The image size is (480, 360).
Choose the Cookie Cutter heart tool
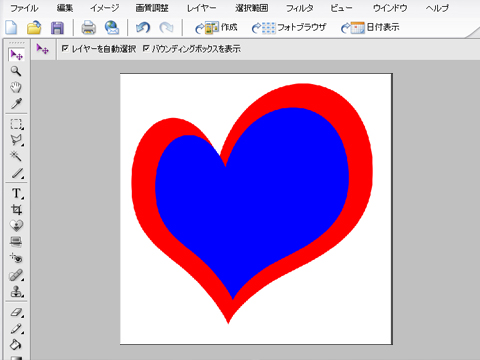coord(16,226)
